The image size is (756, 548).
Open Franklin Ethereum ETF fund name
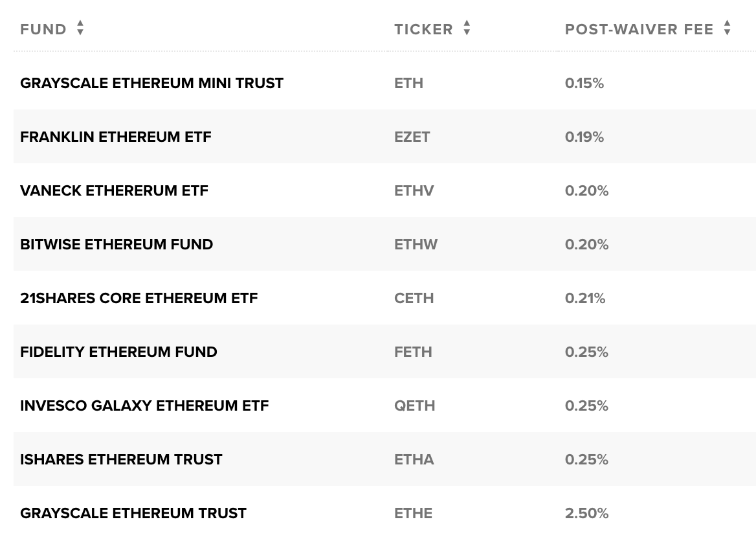click(116, 137)
